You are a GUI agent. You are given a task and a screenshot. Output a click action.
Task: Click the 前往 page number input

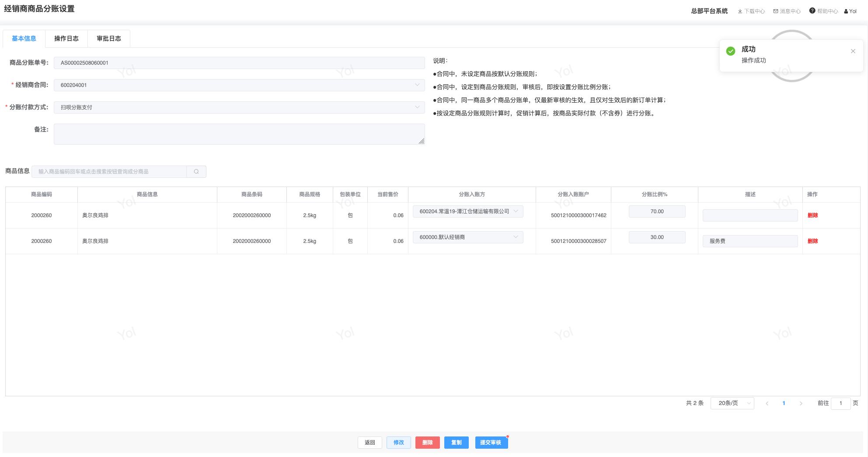coord(840,403)
